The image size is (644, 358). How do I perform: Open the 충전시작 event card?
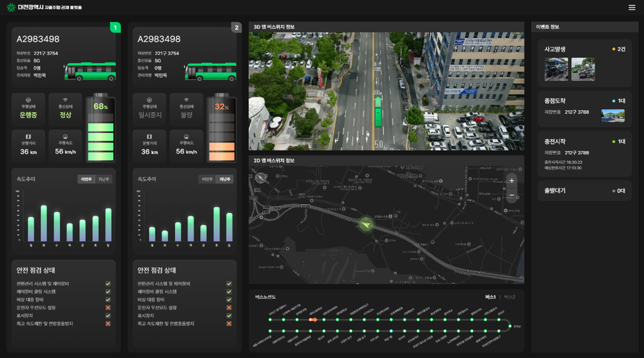pyautogui.click(x=585, y=154)
